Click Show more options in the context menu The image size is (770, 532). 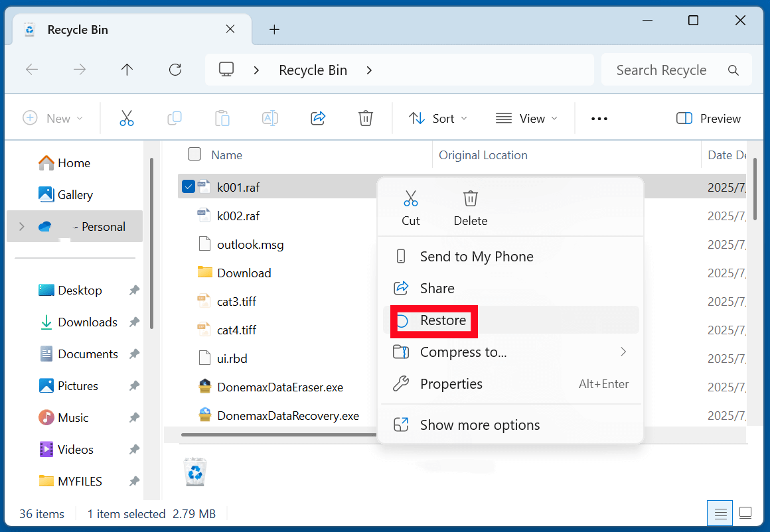tap(479, 425)
